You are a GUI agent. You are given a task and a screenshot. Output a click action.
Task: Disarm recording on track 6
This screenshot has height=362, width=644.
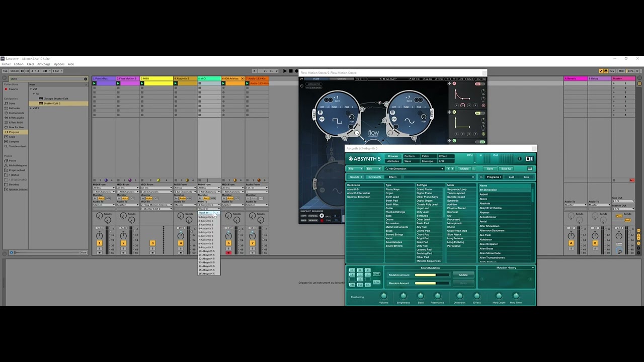(x=228, y=252)
